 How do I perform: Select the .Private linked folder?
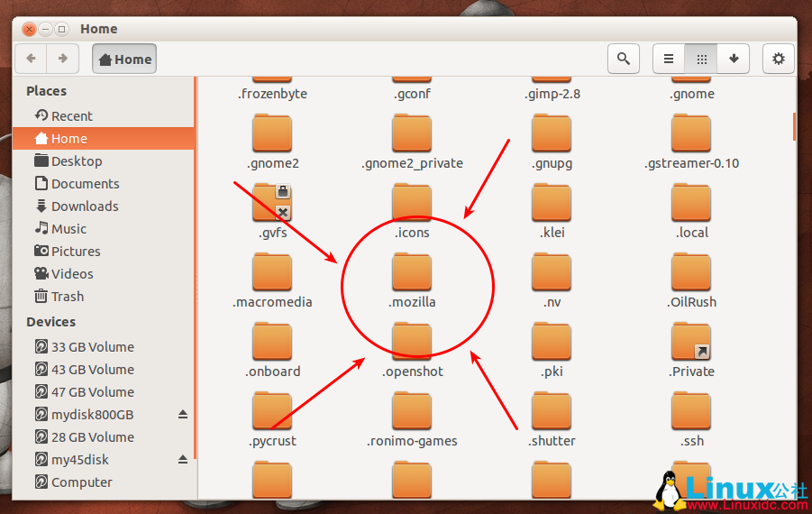point(691,343)
